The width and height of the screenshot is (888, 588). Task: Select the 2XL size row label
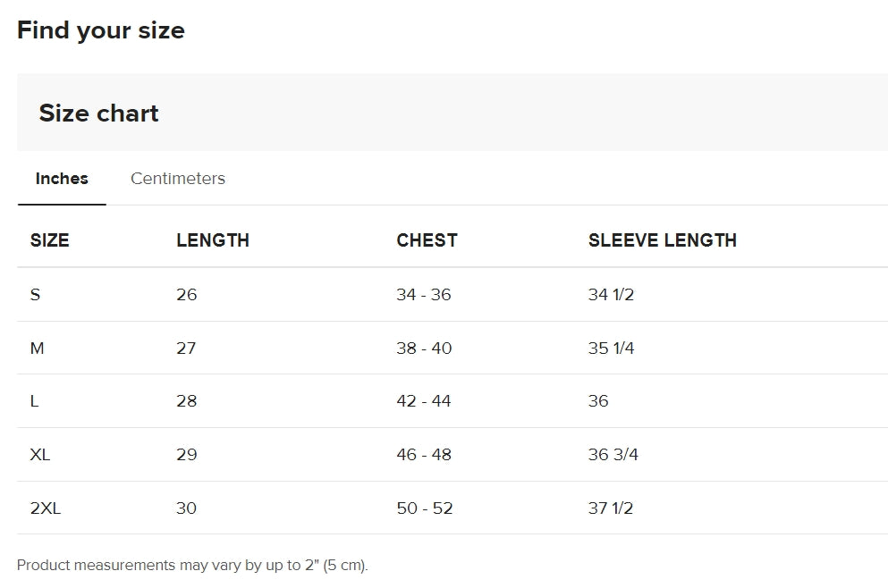[x=46, y=508]
